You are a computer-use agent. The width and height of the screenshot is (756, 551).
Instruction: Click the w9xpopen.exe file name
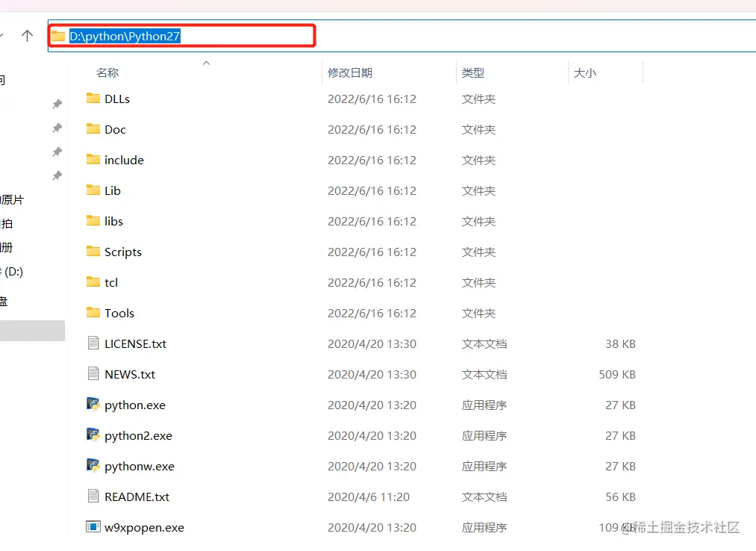coord(144,528)
